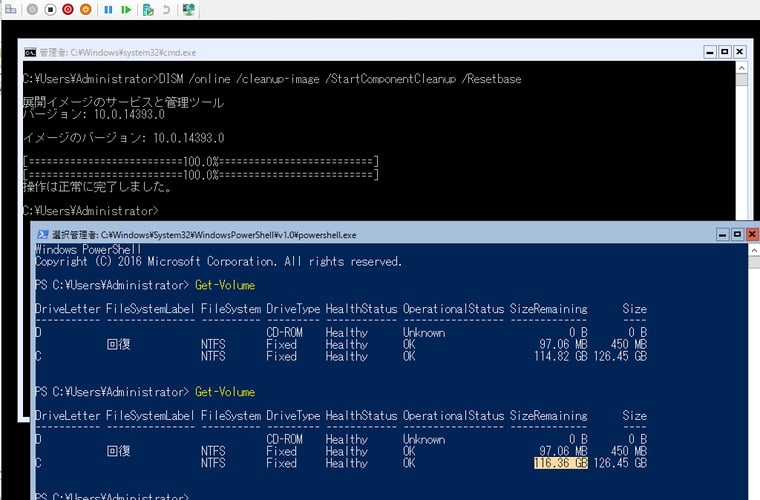Click the イメージのバージョン: 10.0.14393.0 line
The image size is (760, 500).
click(124, 138)
